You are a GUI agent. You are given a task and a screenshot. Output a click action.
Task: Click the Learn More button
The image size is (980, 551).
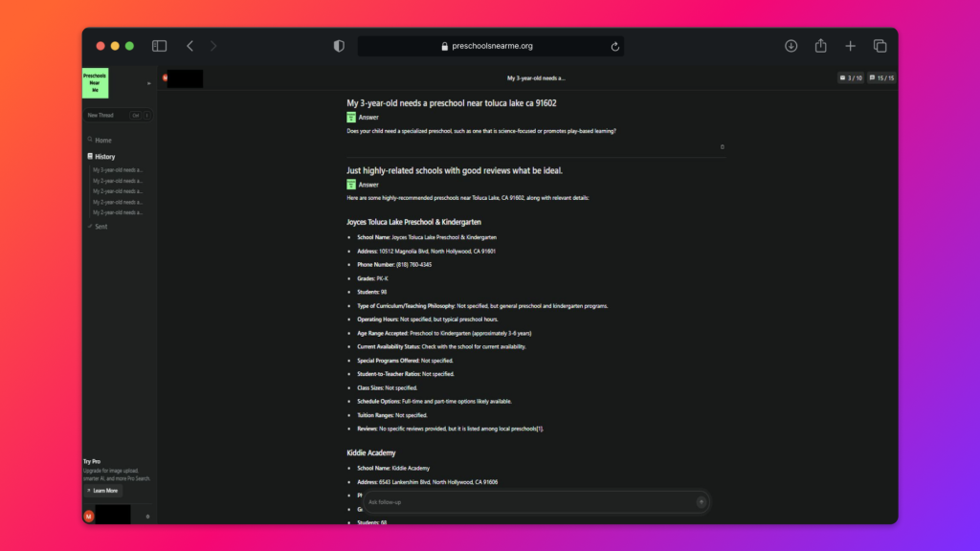(x=102, y=491)
